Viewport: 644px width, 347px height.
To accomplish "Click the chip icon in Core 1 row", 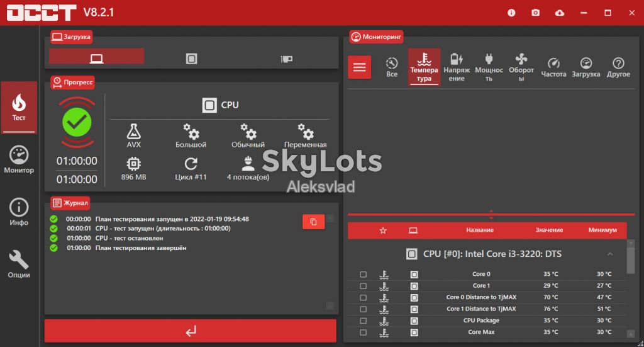I will [414, 286].
